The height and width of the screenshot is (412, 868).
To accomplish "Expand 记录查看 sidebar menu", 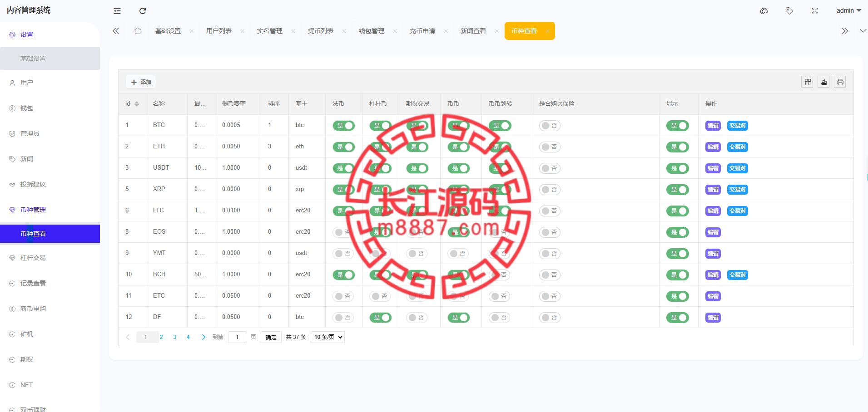I will [x=50, y=283].
